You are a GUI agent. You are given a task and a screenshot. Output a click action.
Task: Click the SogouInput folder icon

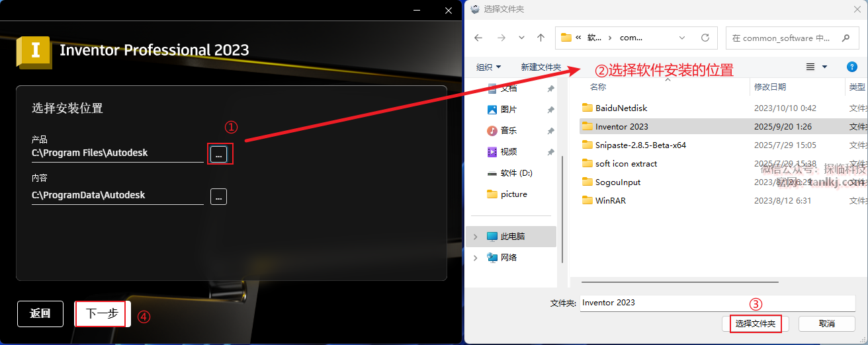[587, 182]
